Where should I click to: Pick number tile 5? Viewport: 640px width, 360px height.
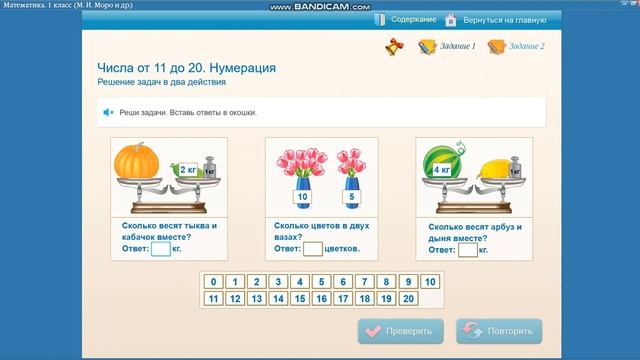[322, 282]
